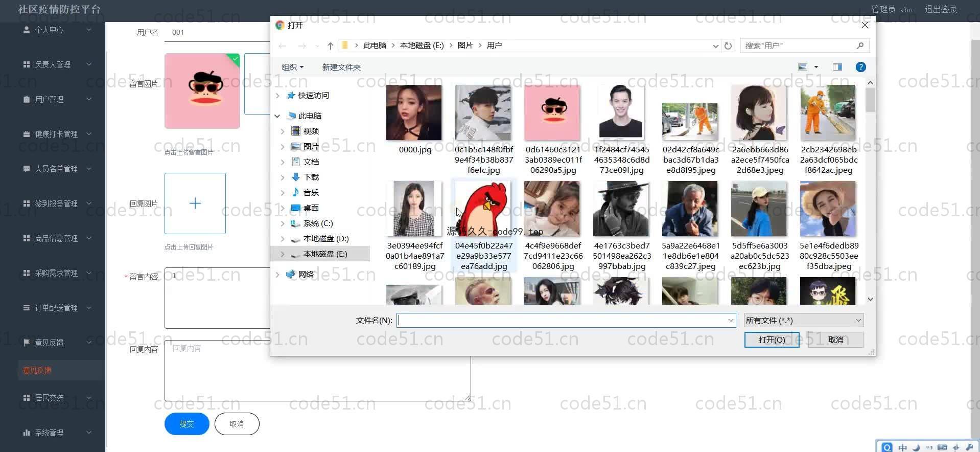This screenshot has width=980, height=452.
Task: Expand 个人中心 sidebar menu
Action: click(x=57, y=30)
